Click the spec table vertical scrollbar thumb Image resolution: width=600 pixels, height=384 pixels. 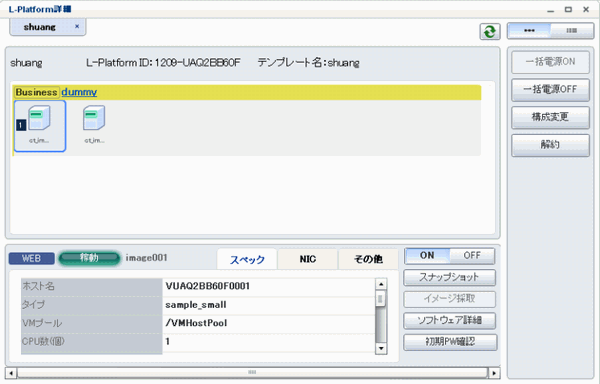tap(380, 299)
